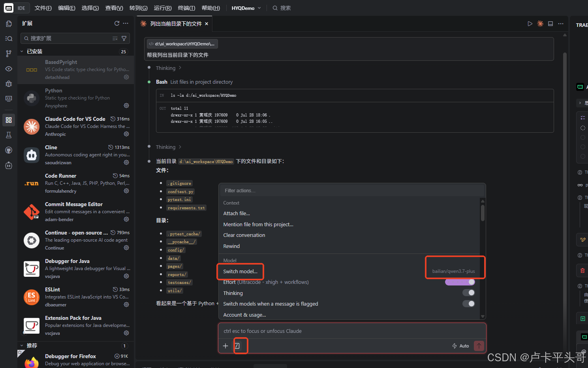Viewport: 588px width, 368px height.
Task: Open the 查看(V) menu
Action: (x=114, y=8)
